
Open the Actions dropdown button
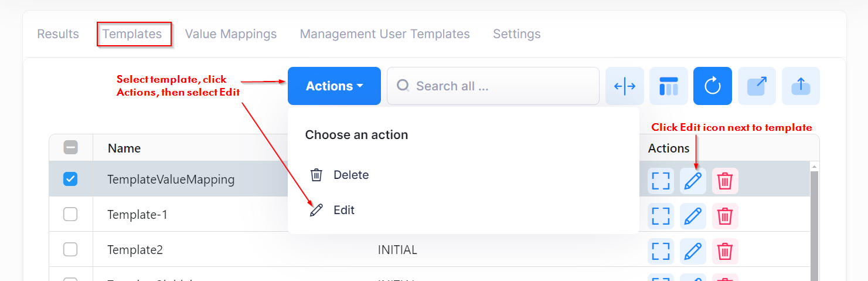point(334,86)
